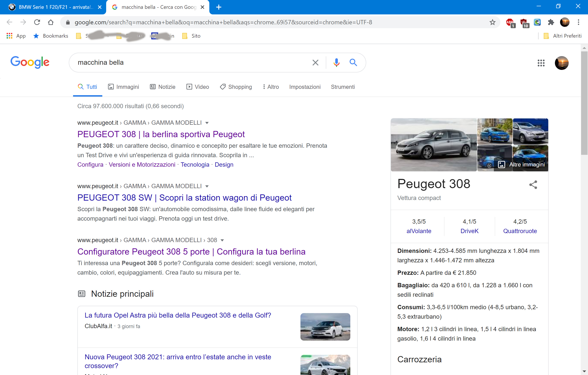The width and height of the screenshot is (588, 375).
Task: Expand options for first peugeot.it result
Action: click(x=207, y=123)
